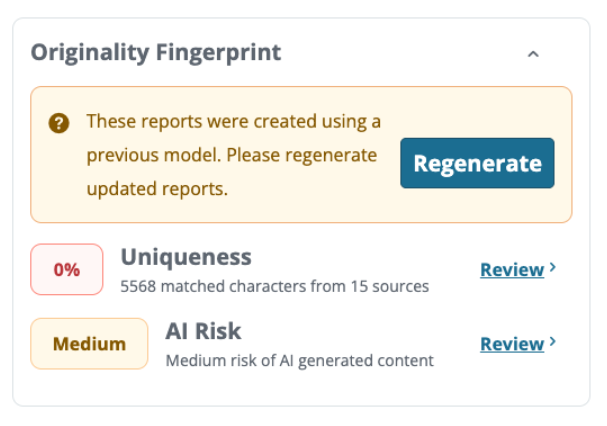Screen dimensions: 607x426
Task: Click the red 0% uniqueness badge
Action: coord(67,269)
